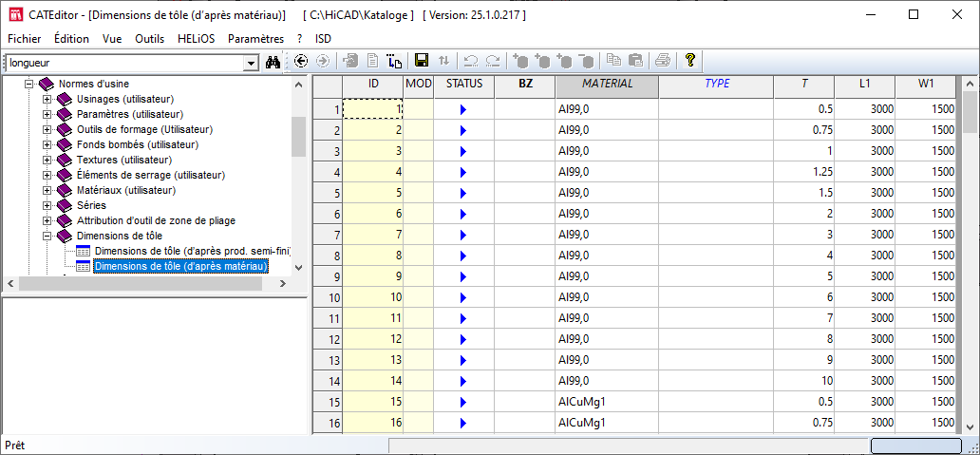Image resolution: width=980 pixels, height=455 pixels.
Task: Click the binoculars search icon
Action: coord(273,62)
